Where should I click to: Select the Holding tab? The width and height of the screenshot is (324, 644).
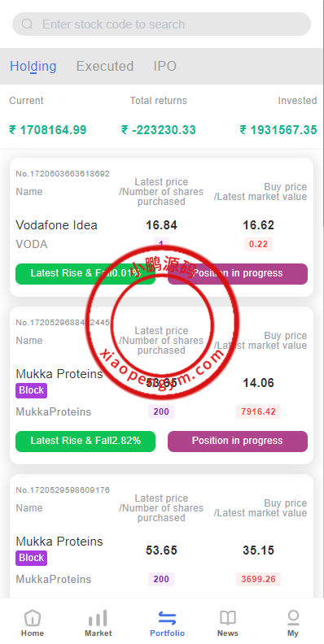pyautogui.click(x=33, y=66)
